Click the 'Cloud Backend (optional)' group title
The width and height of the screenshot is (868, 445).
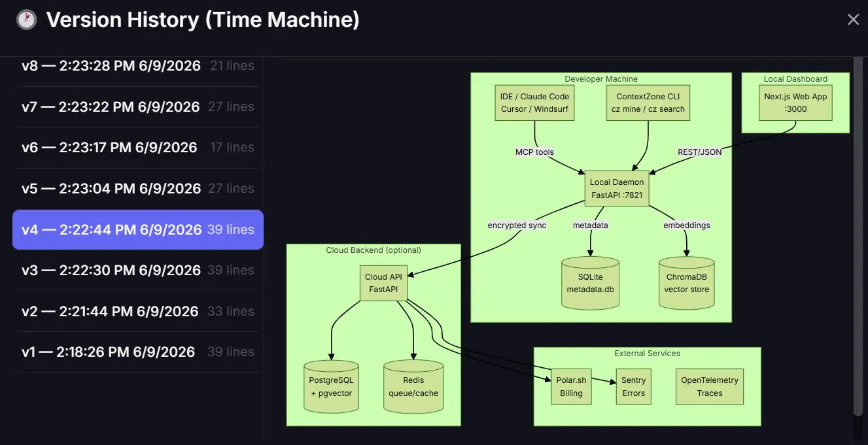(x=373, y=250)
